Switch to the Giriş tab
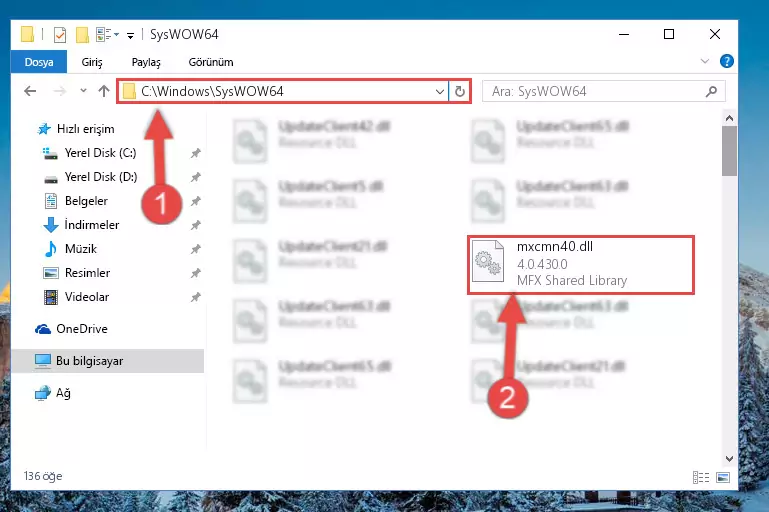 point(92,62)
